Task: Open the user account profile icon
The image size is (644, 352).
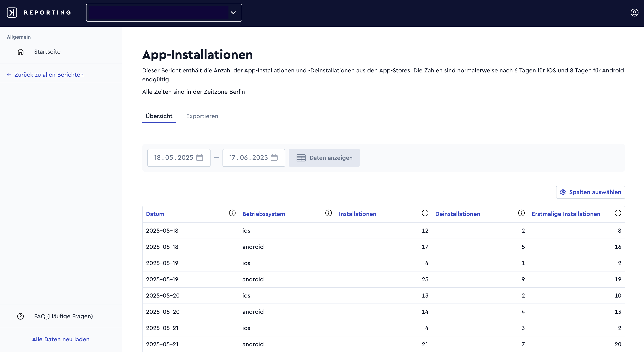Action: pyautogui.click(x=634, y=13)
